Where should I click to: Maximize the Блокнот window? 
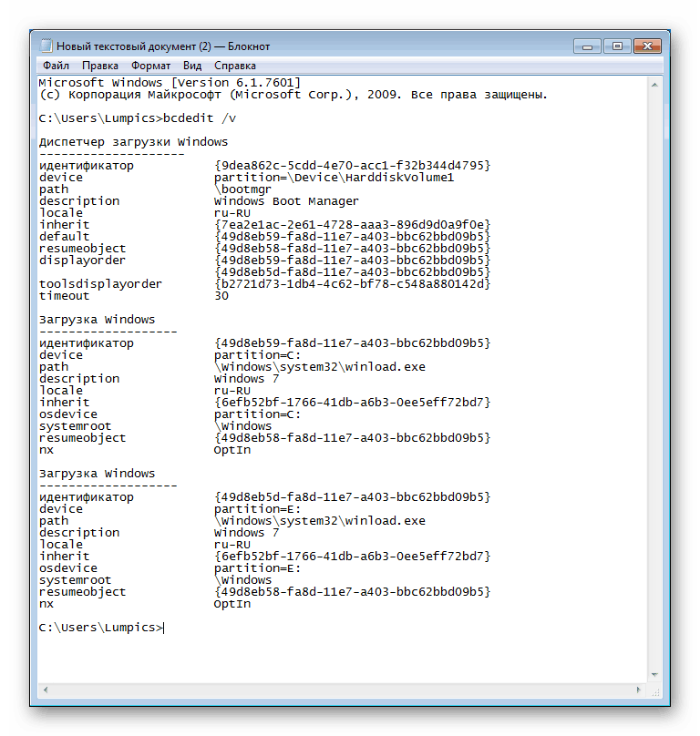(x=617, y=46)
